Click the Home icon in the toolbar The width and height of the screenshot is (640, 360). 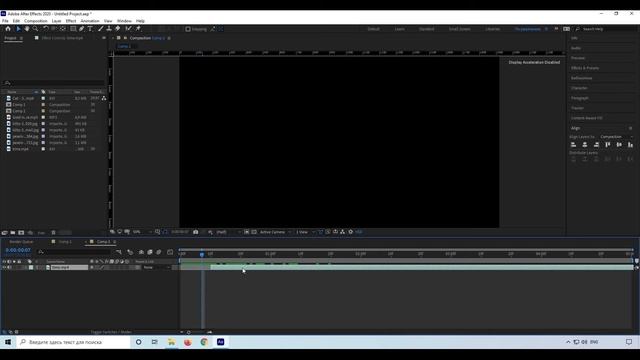point(8,29)
